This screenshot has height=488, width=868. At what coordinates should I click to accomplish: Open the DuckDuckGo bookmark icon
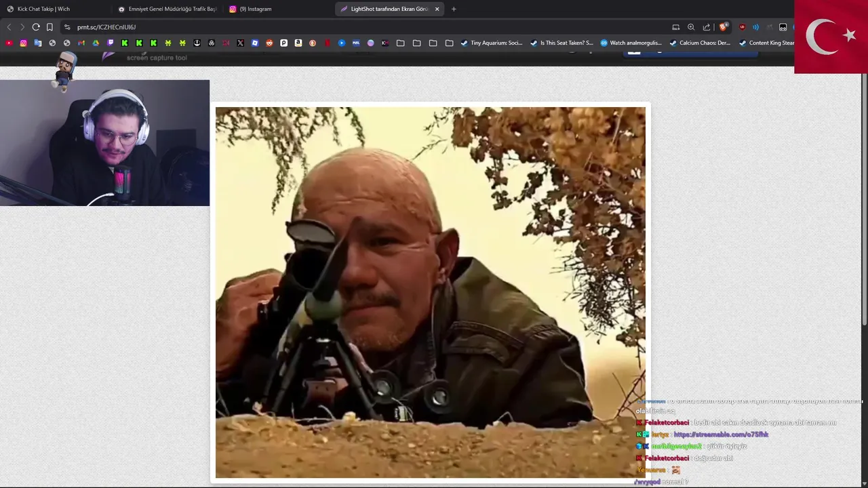[x=313, y=43]
